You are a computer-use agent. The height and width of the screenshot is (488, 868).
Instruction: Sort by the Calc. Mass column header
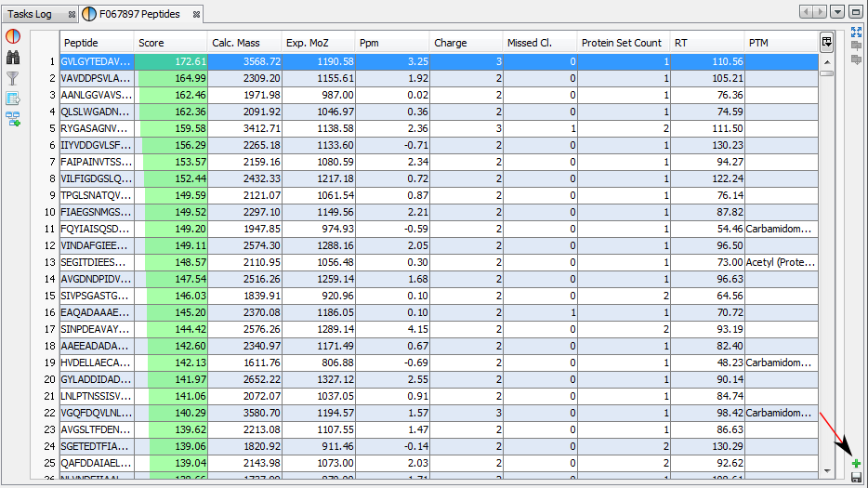[x=244, y=43]
